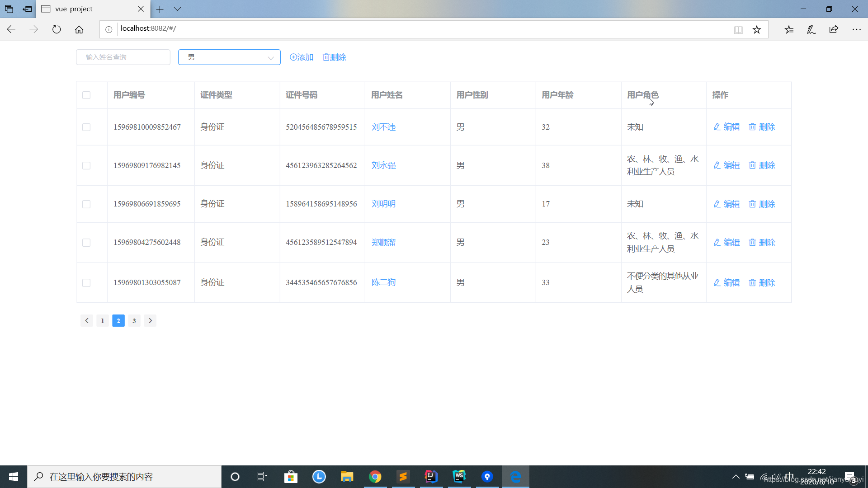
Task: Switch to the vue_project tab
Action: [x=93, y=9]
